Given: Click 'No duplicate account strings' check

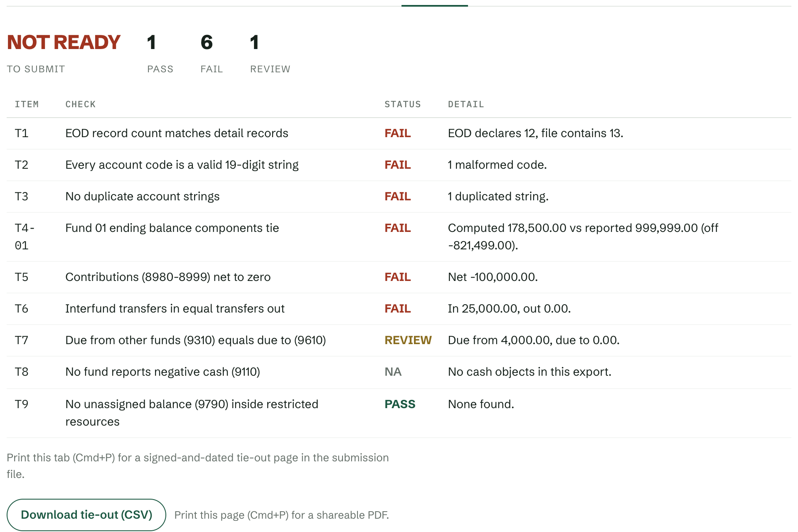Looking at the screenshot, I should pyautogui.click(x=143, y=197).
